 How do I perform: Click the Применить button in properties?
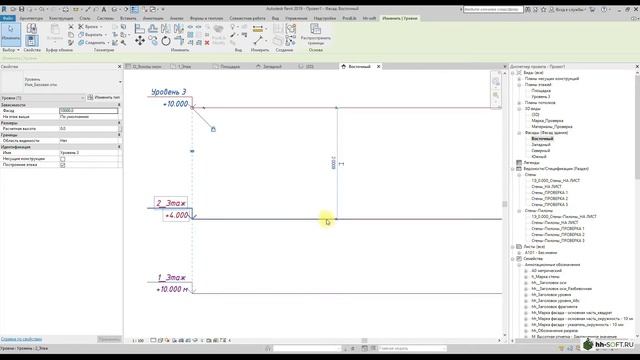(109, 339)
